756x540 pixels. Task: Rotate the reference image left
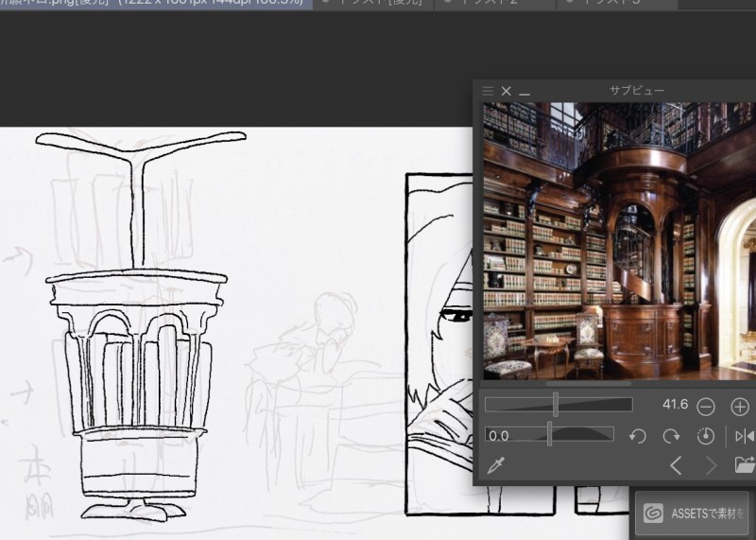point(638,436)
